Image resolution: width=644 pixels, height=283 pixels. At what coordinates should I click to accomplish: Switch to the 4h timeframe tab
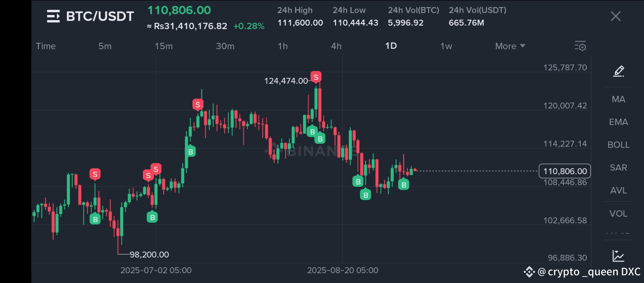(x=336, y=46)
